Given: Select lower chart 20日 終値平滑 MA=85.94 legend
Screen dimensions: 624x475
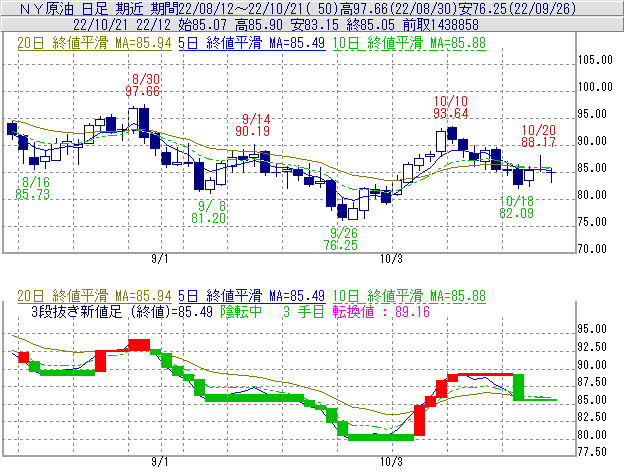Looking at the screenshot, I should coord(94,296).
